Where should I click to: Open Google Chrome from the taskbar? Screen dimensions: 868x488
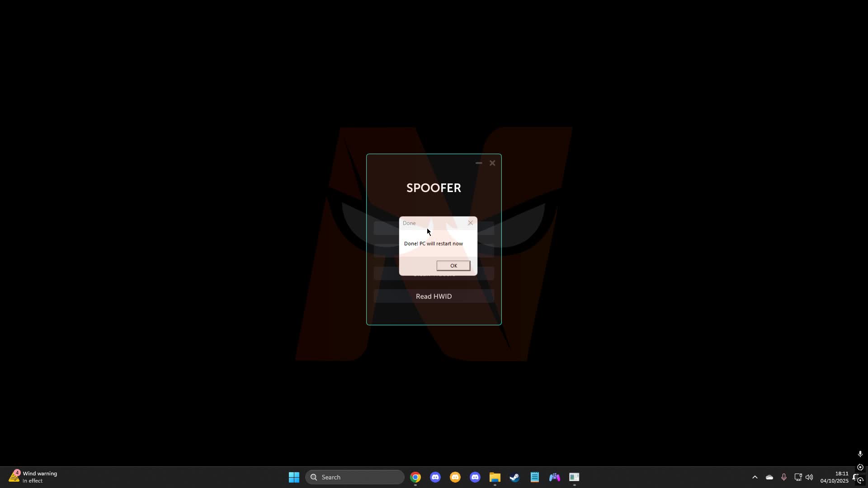pyautogui.click(x=415, y=477)
